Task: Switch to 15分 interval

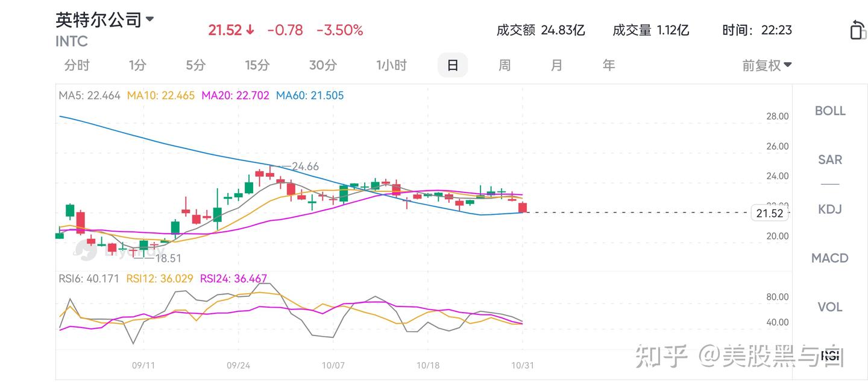Action: (x=257, y=65)
